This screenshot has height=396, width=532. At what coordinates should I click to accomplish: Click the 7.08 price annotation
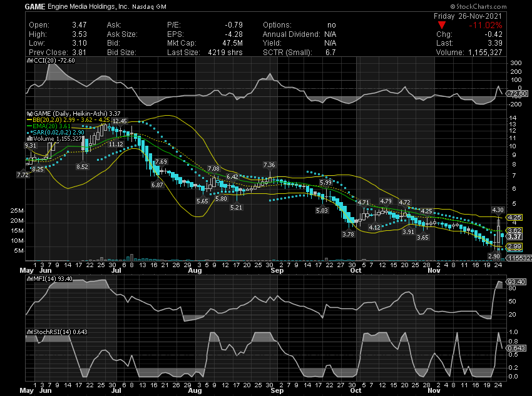coord(213,168)
